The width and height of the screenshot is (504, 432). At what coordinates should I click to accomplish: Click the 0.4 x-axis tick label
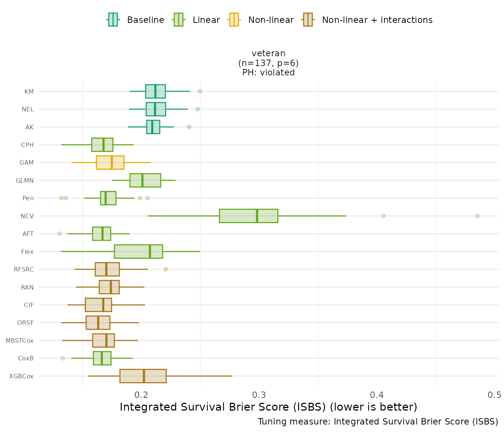(377, 395)
